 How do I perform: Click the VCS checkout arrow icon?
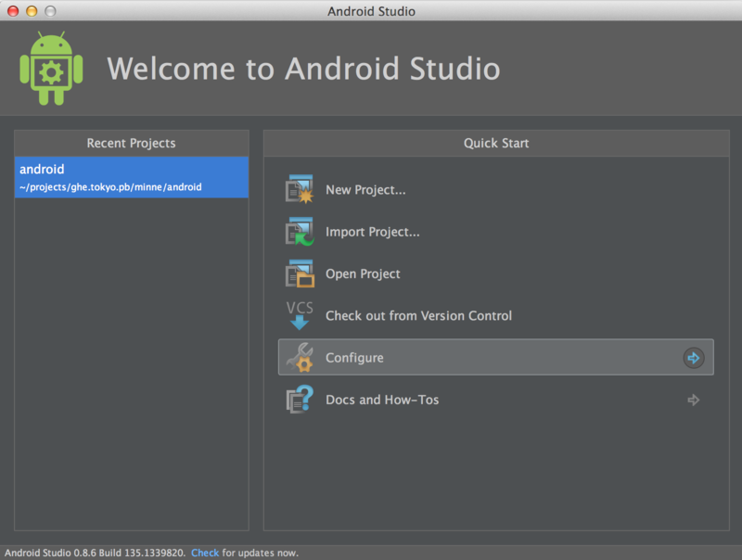pyautogui.click(x=299, y=315)
